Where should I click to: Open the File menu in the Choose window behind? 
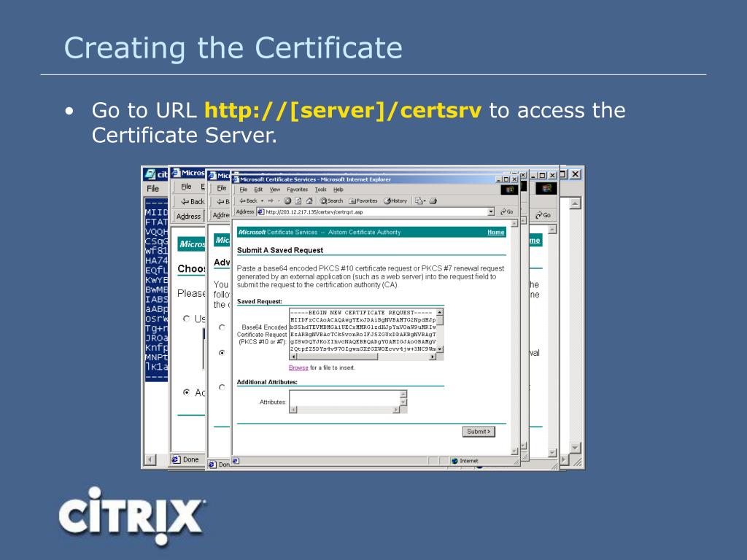[x=186, y=187]
